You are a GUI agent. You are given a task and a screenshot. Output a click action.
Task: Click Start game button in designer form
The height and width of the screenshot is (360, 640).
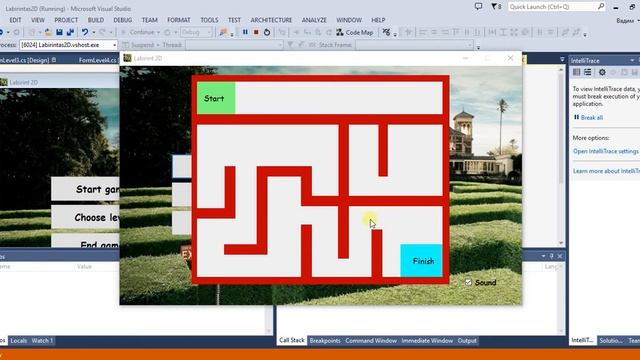pos(86,189)
